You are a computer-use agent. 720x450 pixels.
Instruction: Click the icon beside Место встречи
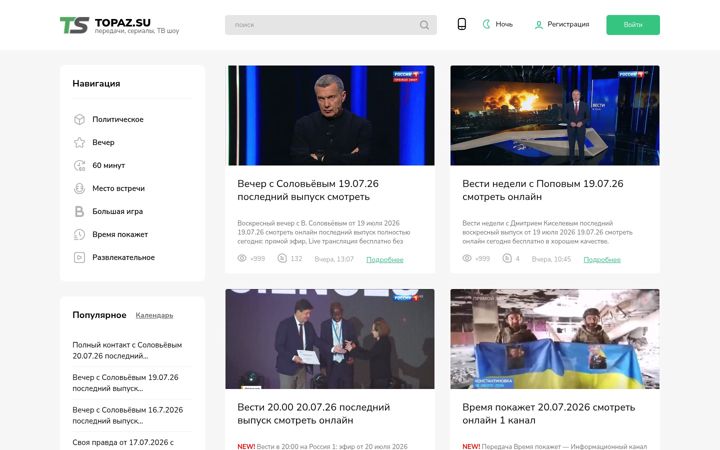[79, 188]
